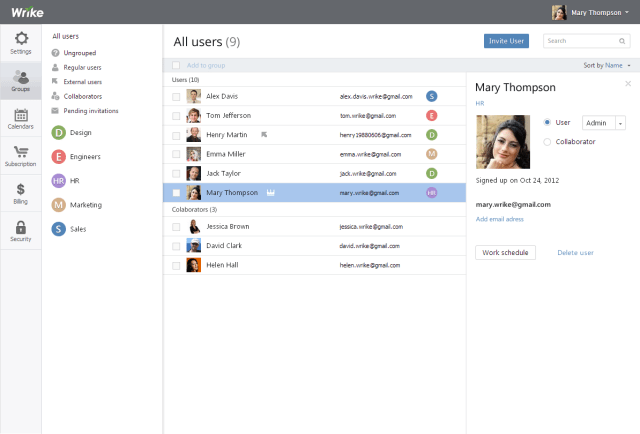The width and height of the screenshot is (640, 434).
Task: Click Mary Thompson's HR badge in list
Action: pyautogui.click(x=431, y=193)
